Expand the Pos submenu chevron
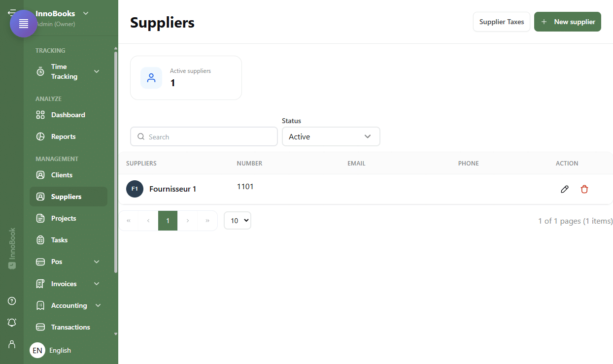Image resolution: width=613 pixels, height=364 pixels. coord(97,262)
